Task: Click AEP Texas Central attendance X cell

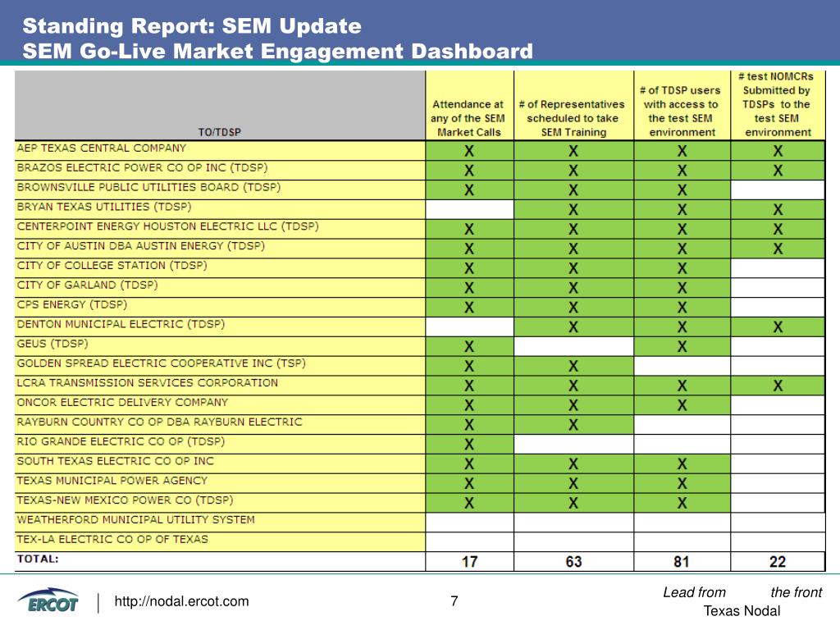Action: (x=469, y=151)
